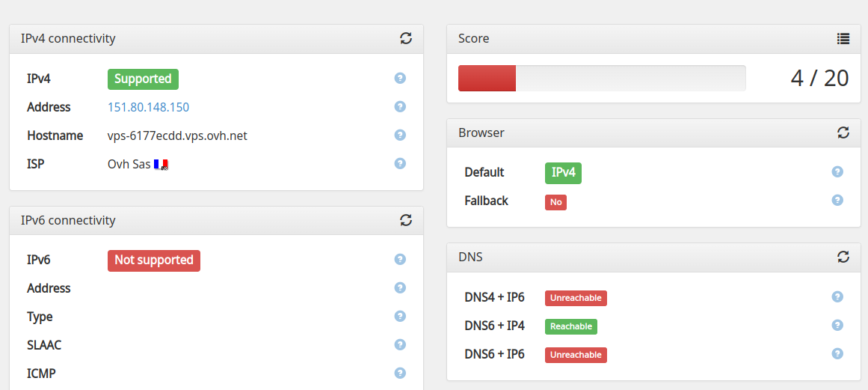Open help for the ISP row
This screenshot has width=868, height=390.
[400, 163]
